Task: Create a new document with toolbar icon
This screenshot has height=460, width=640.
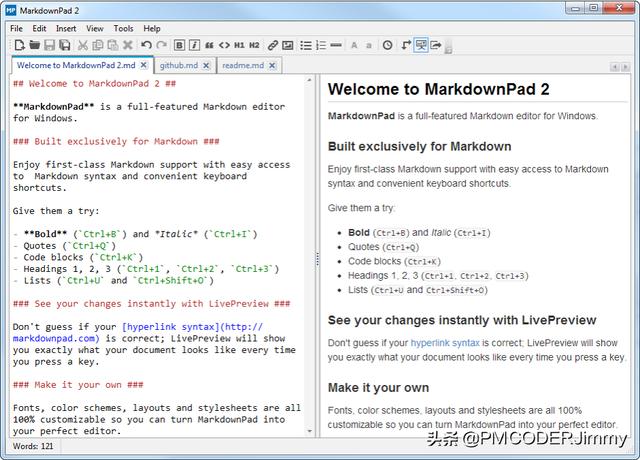Action: 19,45
